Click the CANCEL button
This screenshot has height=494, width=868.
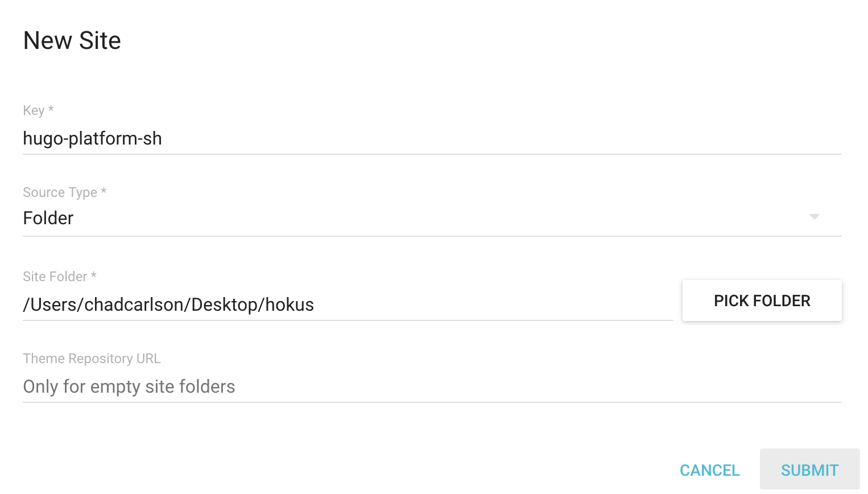709,470
